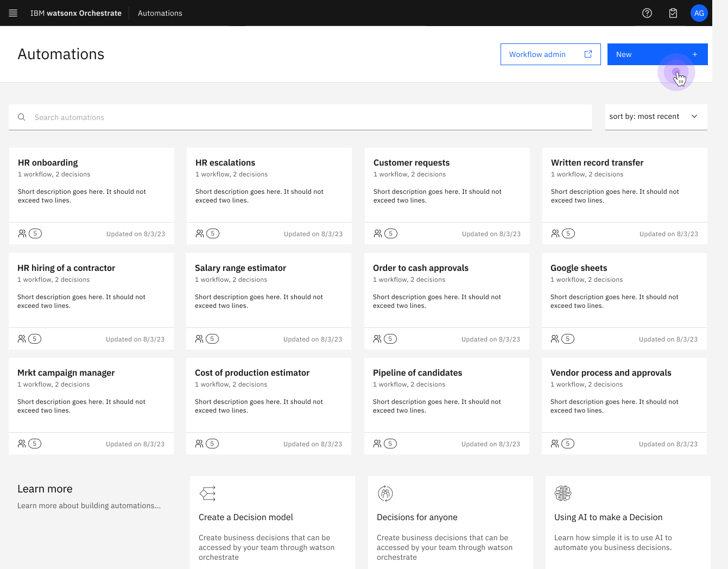The image size is (728, 569).
Task: Click collaborators icon on Order to cash approvals card
Action: [x=377, y=339]
